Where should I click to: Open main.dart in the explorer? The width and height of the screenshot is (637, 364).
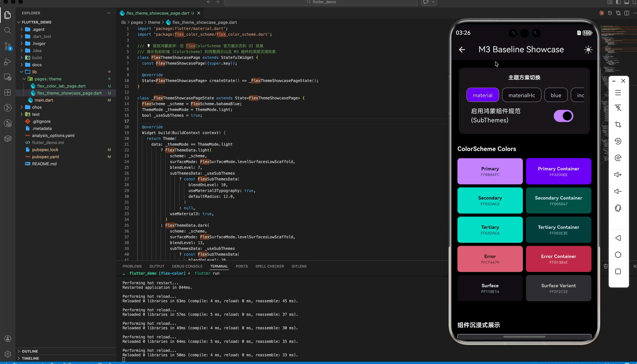click(44, 100)
